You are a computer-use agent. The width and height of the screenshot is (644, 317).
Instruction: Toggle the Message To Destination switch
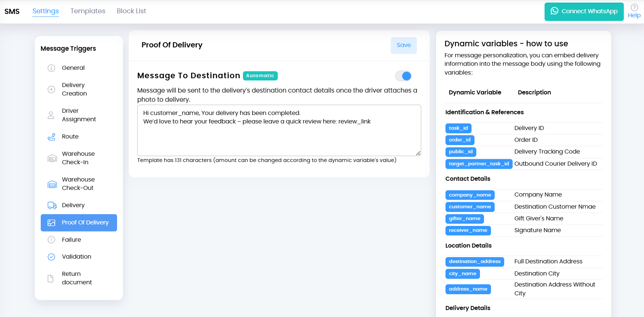[403, 76]
